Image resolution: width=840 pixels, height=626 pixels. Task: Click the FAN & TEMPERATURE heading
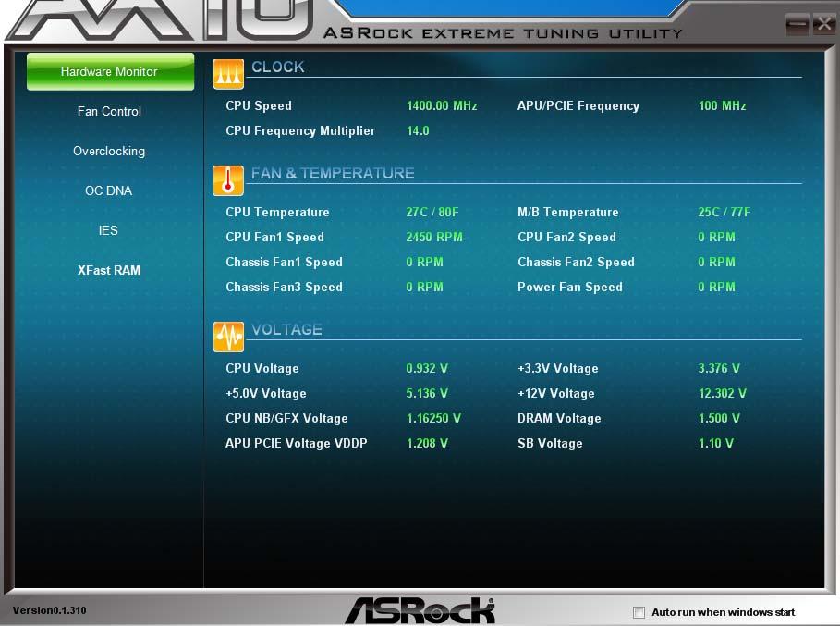pyautogui.click(x=333, y=173)
